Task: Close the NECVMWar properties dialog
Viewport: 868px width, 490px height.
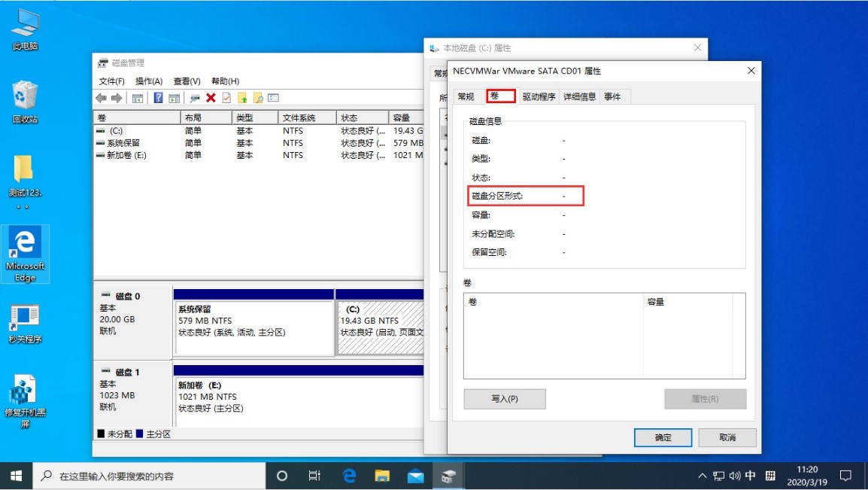Action: [751, 71]
